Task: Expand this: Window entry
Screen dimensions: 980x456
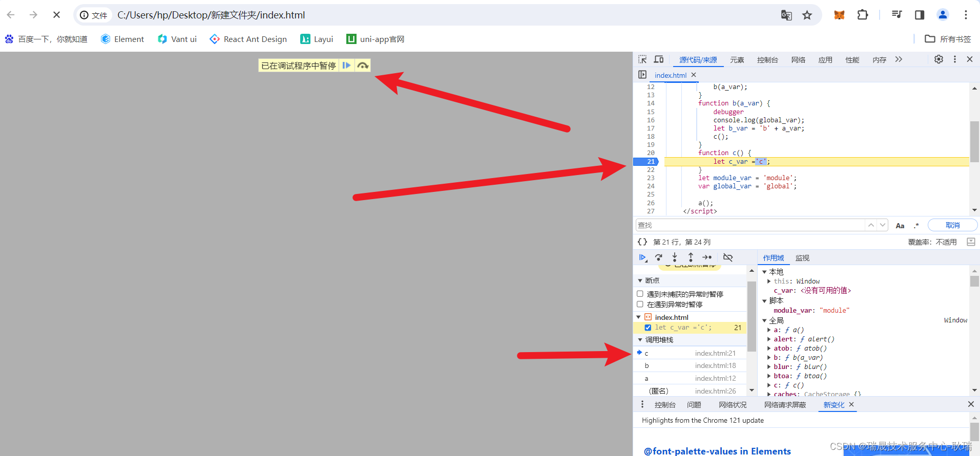Action: [x=769, y=281]
